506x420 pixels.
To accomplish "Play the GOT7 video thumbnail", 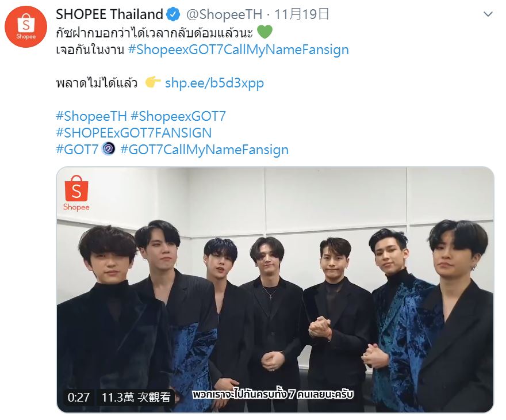I will click(275, 289).
